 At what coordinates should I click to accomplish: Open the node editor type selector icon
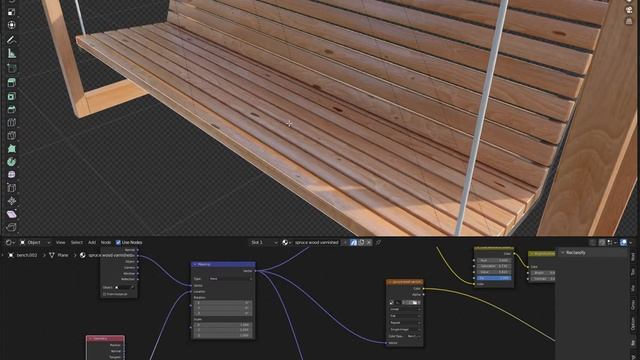coord(10,242)
